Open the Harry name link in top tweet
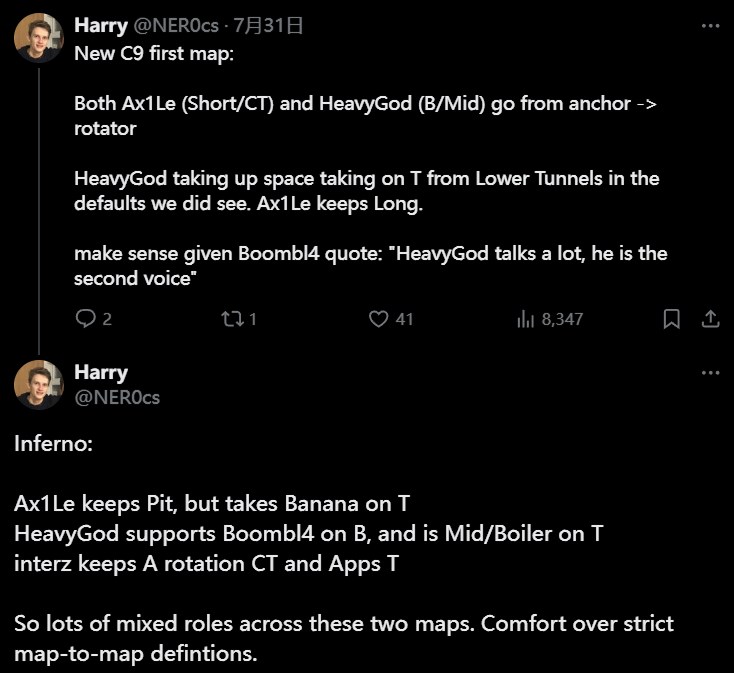The image size is (734, 673). tap(98, 25)
